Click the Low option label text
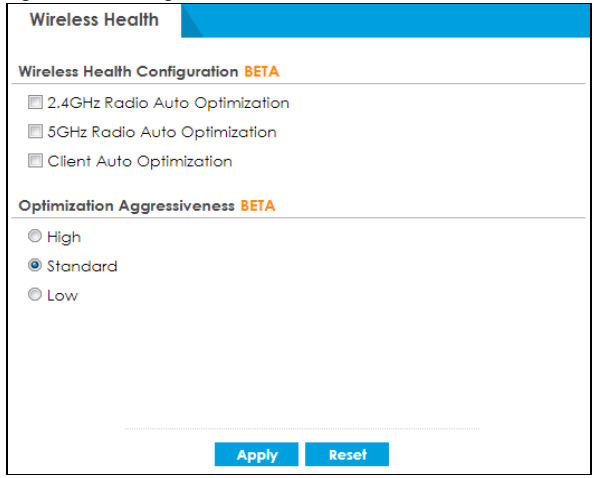 coord(62,295)
